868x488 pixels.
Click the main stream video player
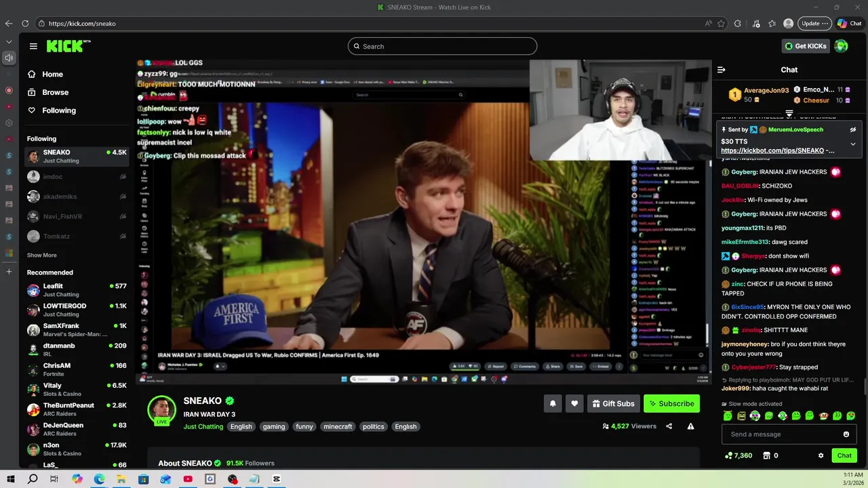[423, 222]
